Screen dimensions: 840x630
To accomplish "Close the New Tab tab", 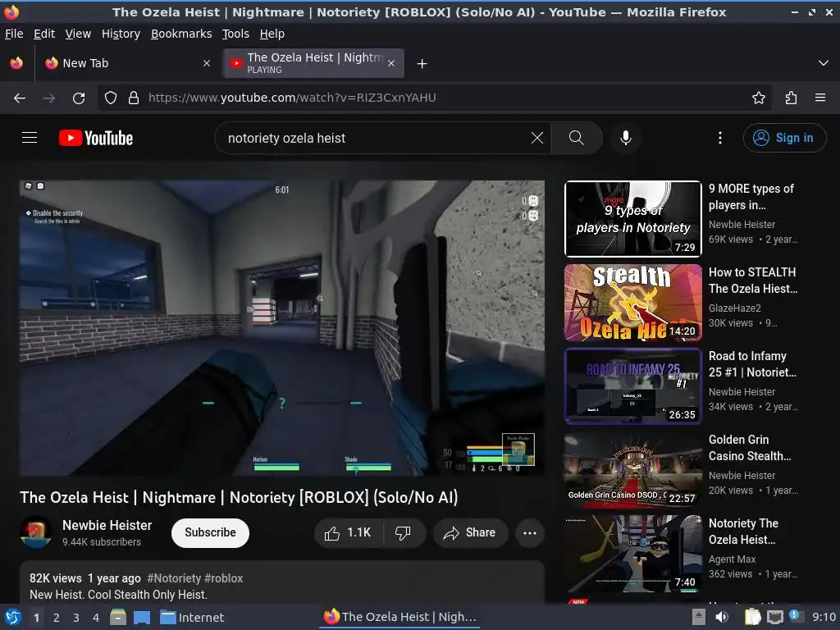I will tap(206, 63).
